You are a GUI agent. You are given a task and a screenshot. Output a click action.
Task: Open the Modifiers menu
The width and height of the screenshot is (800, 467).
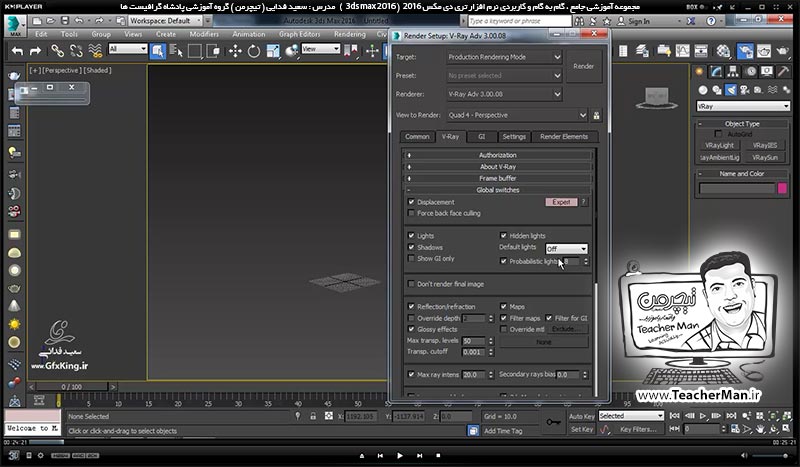(204, 34)
